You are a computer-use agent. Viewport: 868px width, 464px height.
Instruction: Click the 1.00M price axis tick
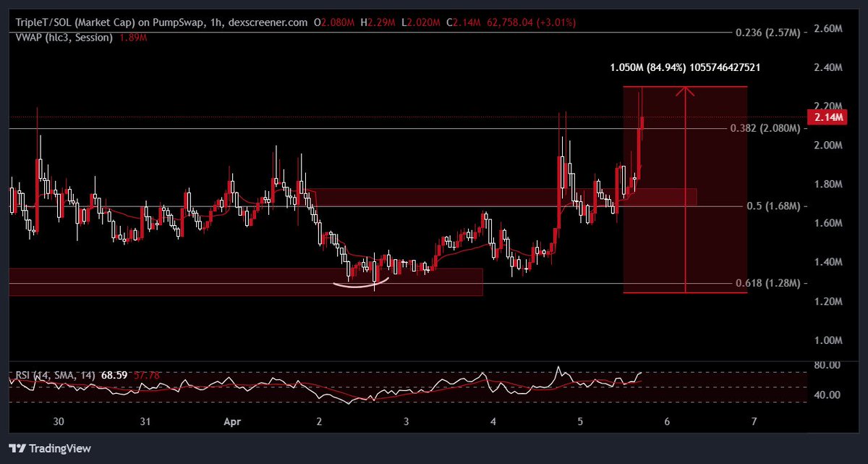(x=828, y=340)
